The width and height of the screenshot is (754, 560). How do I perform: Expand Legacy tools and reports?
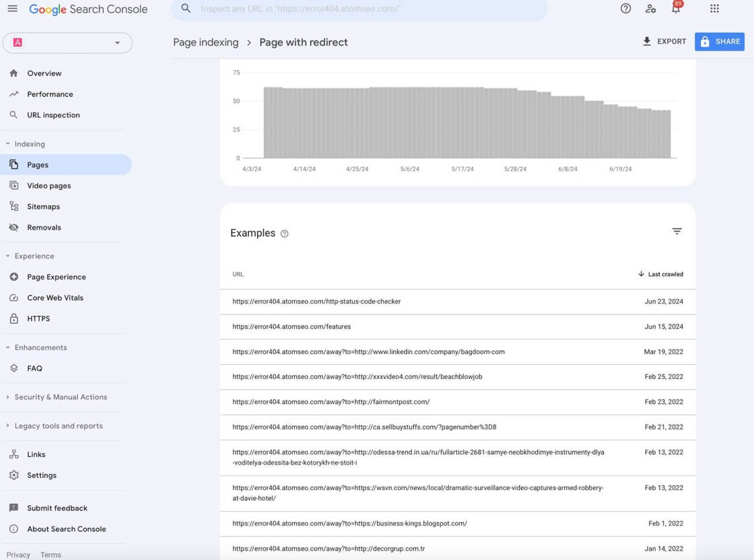[8, 426]
